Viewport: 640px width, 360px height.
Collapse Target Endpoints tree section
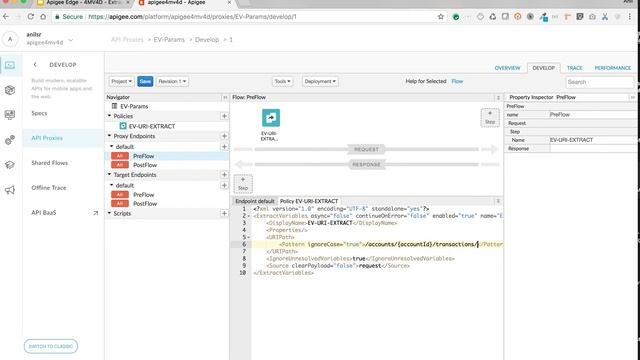click(109, 174)
